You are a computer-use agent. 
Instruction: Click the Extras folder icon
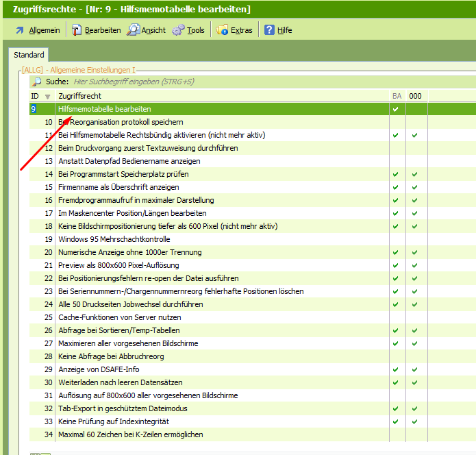click(x=222, y=30)
